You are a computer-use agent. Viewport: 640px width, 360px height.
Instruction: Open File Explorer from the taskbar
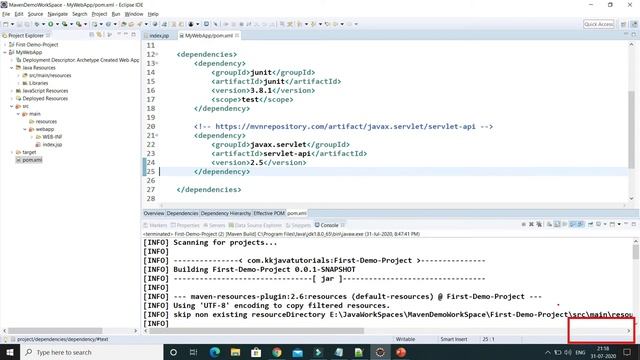[236, 352]
